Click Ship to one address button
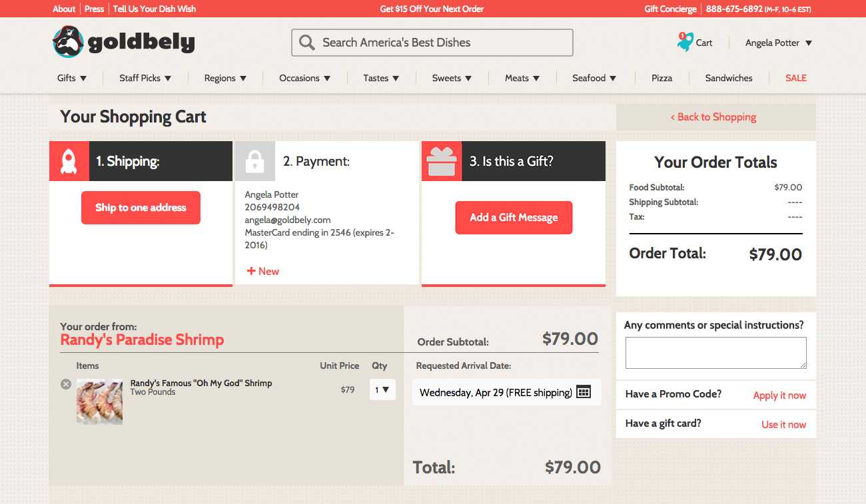This screenshot has width=866, height=504. coord(141,208)
